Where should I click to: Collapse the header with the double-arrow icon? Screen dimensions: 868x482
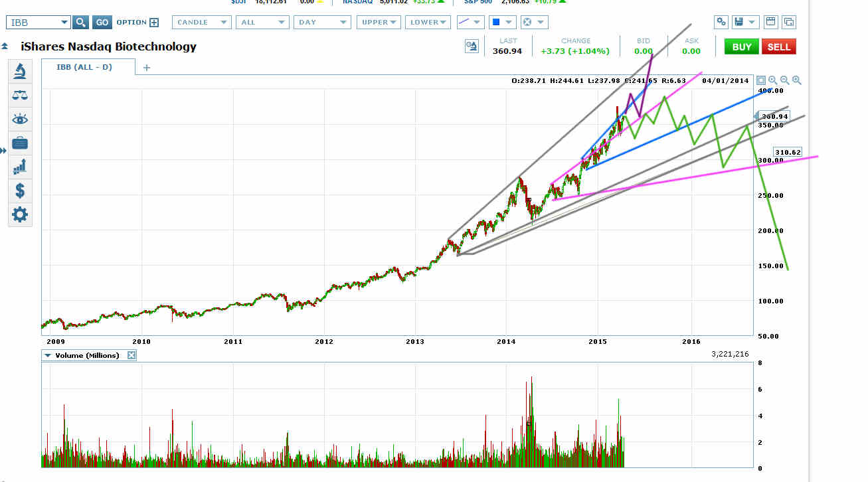coord(5,46)
